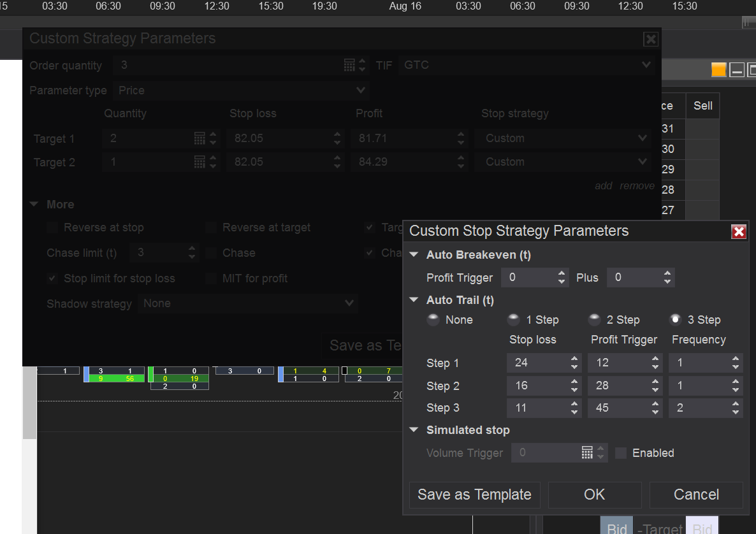
Task: Increase Step 3 stop loss value
Action: [574, 404]
